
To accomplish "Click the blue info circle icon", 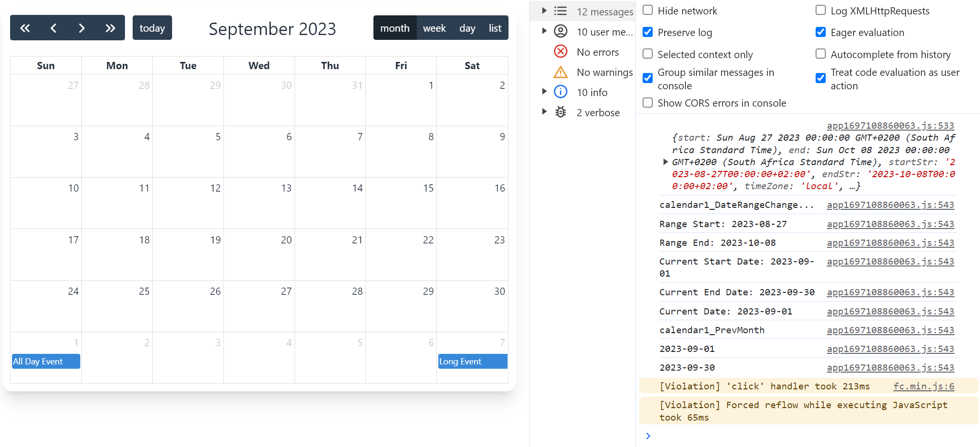I will [x=560, y=92].
